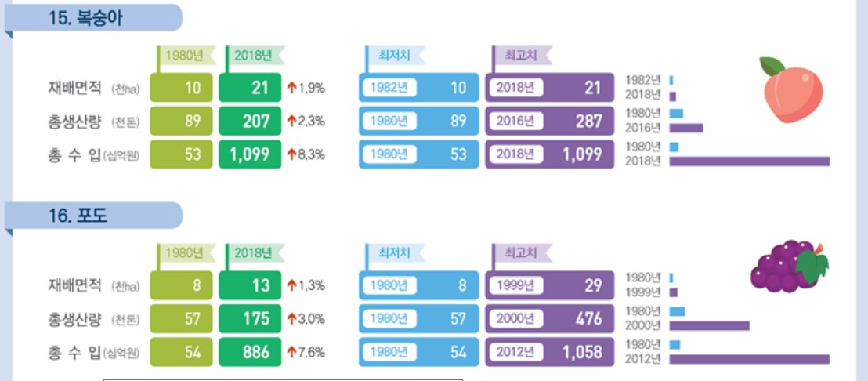This screenshot has height=381, width=868.
Task: Click the purple 2000년 grape production bar
Action: tap(710, 325)
